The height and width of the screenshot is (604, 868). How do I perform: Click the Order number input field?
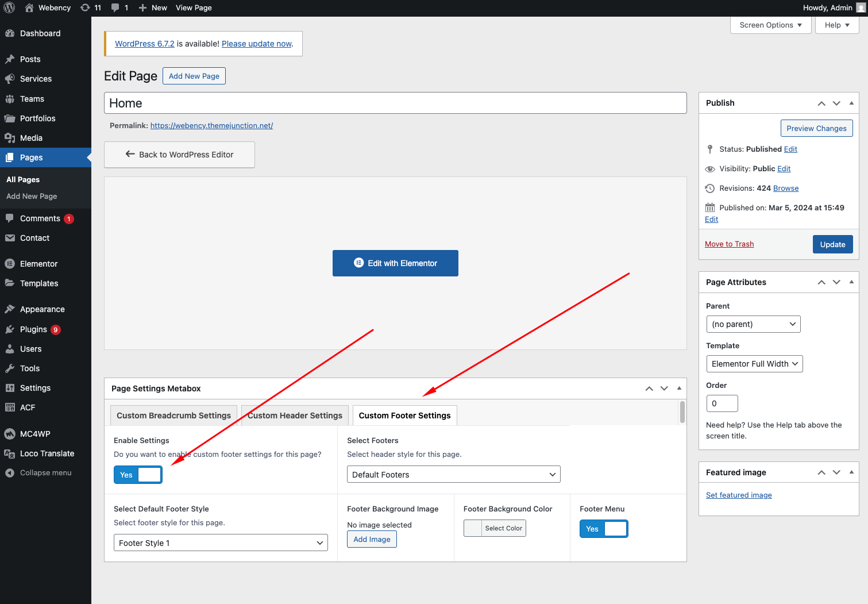pos(722,403)
